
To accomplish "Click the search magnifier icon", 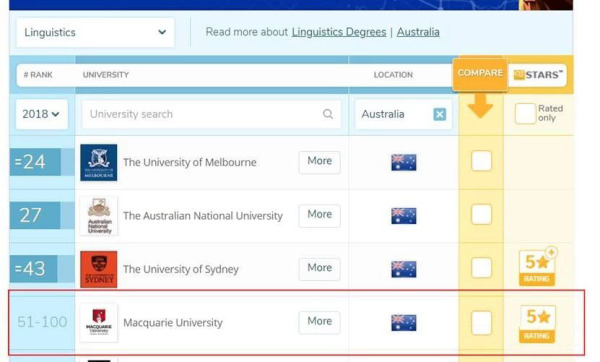I will [x=328, y=114].
